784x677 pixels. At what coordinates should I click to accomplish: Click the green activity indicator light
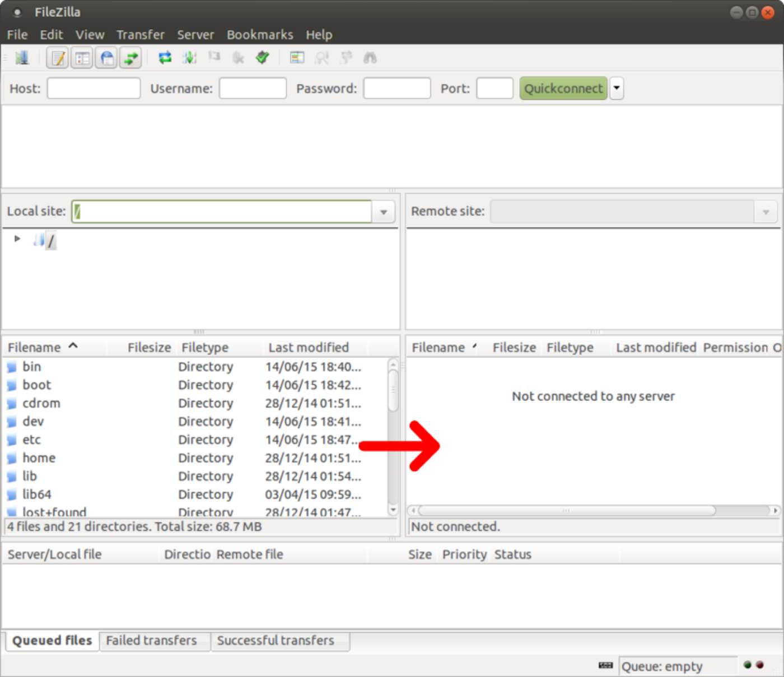(x=747, y=665)
